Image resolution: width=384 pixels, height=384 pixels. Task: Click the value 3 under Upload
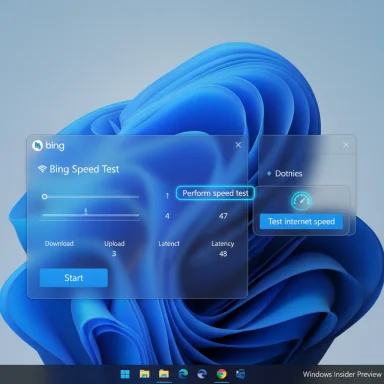point(114,254)
